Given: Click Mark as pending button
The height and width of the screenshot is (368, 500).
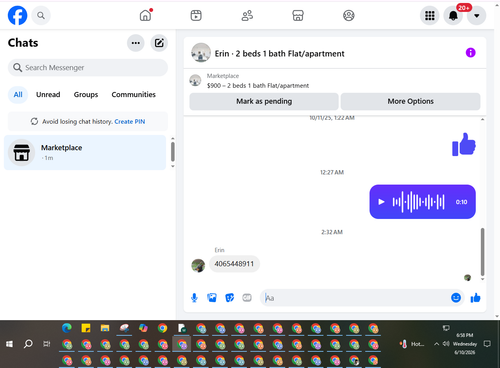Looking at the screenshot, I should [264, 101].
